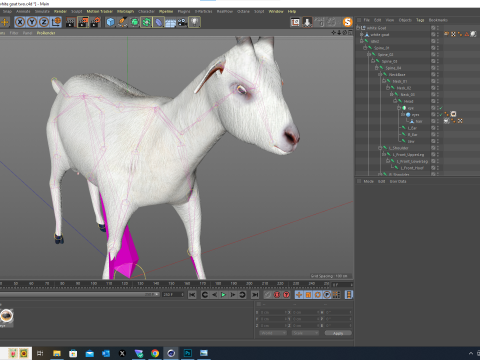The width and height of the screenshot is (480, 360).
Task: Toggle visibility dots for the Head joint
Action: coord(438,101)
